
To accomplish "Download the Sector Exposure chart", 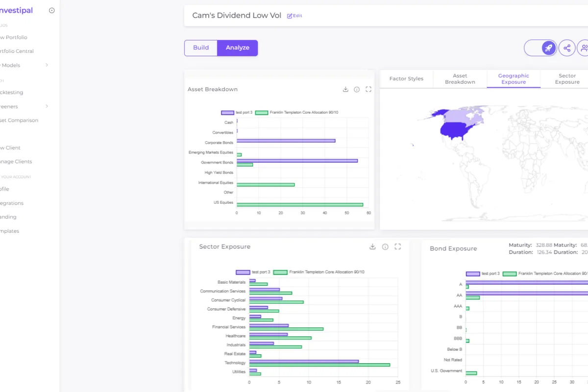I will 372,246.
